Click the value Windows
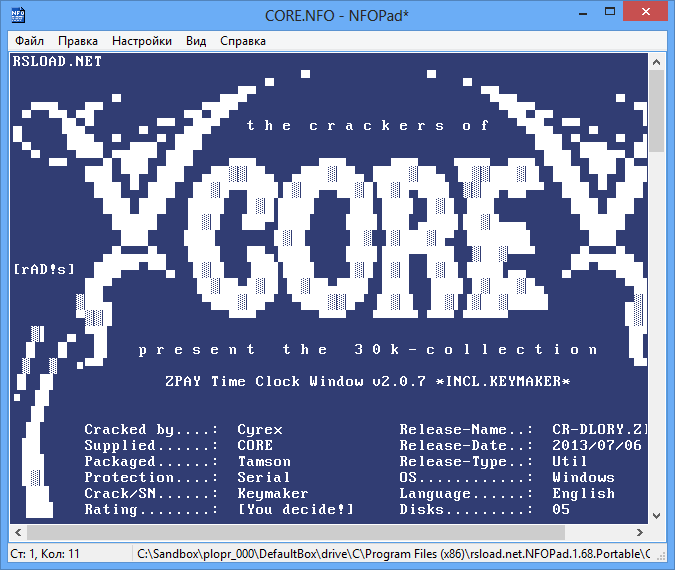 point(583,477)
